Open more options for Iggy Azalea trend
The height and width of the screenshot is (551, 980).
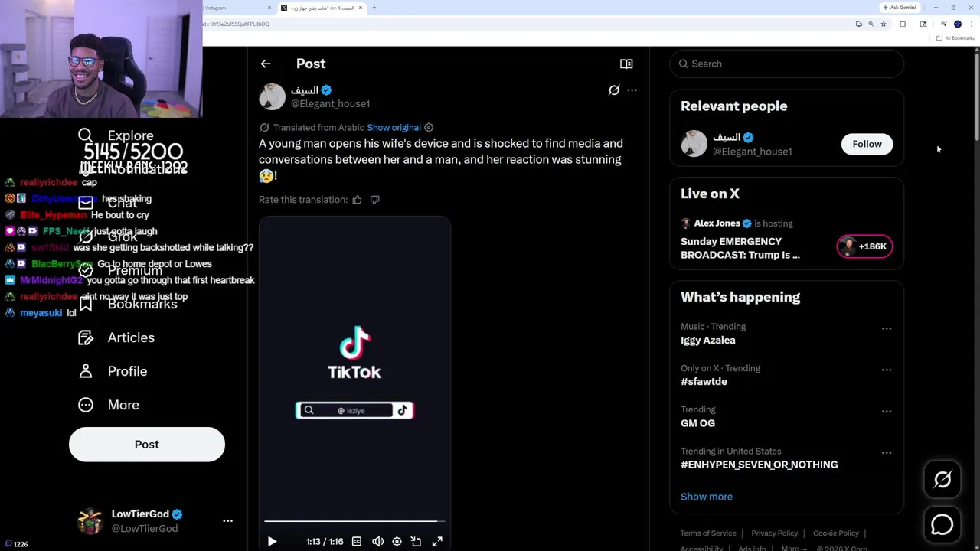pyautogui.click(x=887, y=328)
